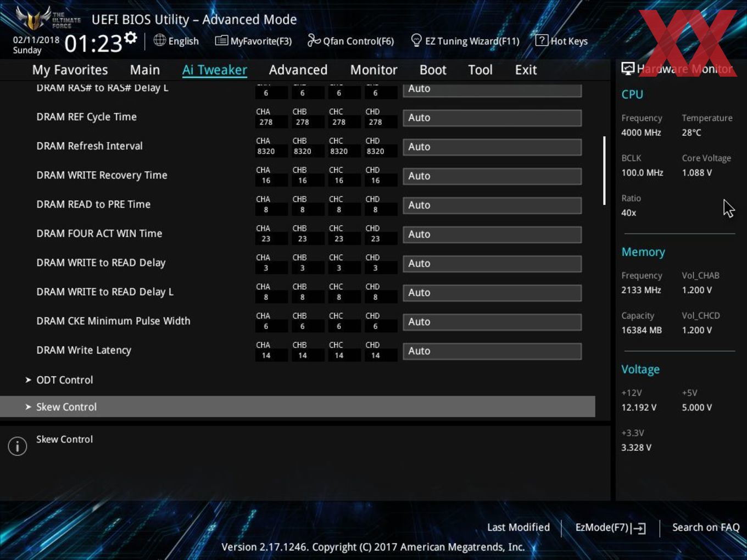Open Auto field for DRAM WRITE Recovery Time

pos(492,176)
